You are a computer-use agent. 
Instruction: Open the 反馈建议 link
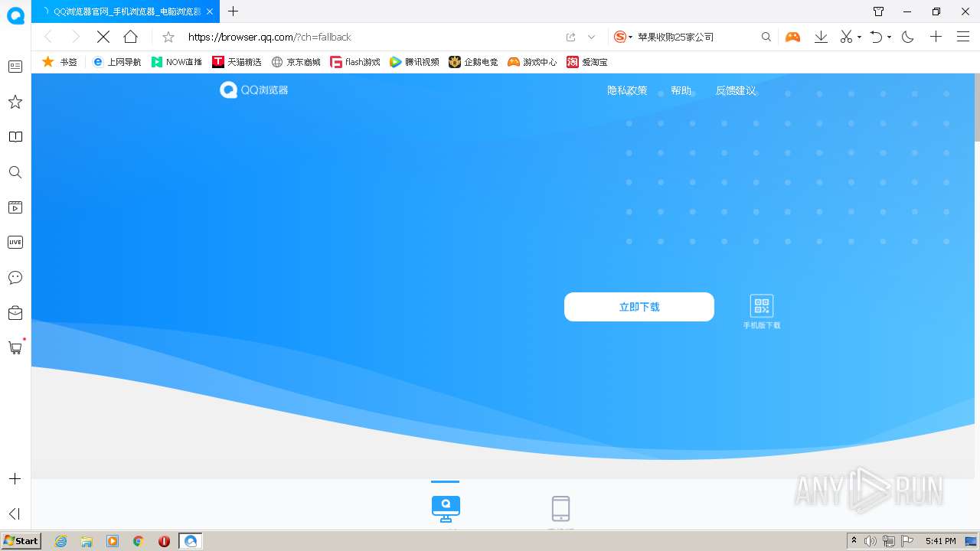[736, 90]
